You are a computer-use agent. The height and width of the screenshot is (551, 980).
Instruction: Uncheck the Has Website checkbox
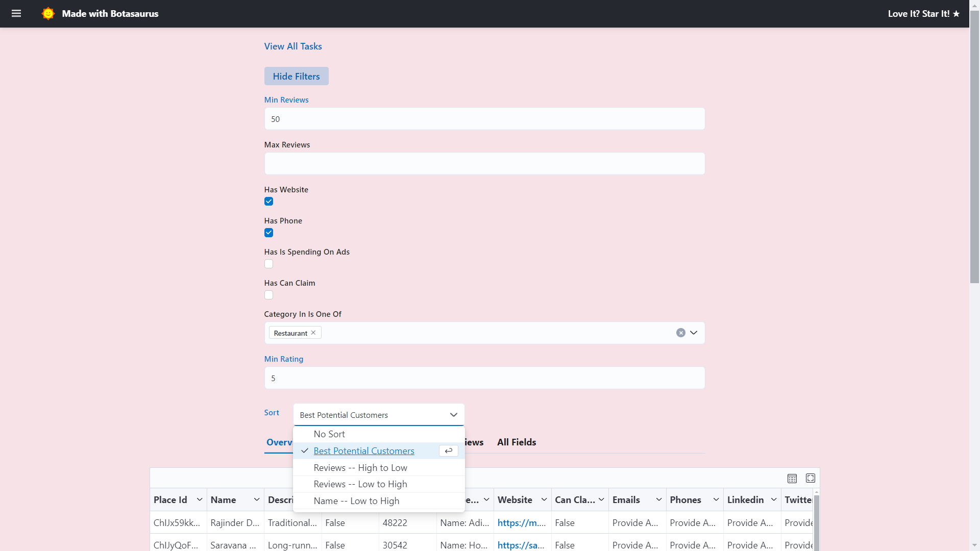[268, 202]
